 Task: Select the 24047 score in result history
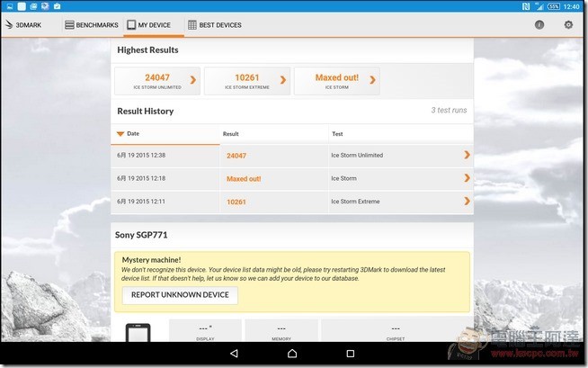tap(236, 156)
